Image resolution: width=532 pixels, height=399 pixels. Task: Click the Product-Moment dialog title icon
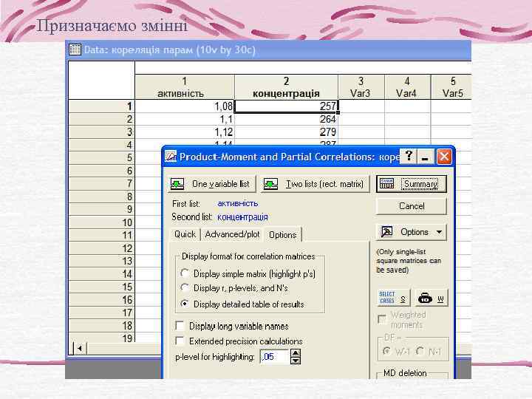pyautogui.click(x=171, y=157)
